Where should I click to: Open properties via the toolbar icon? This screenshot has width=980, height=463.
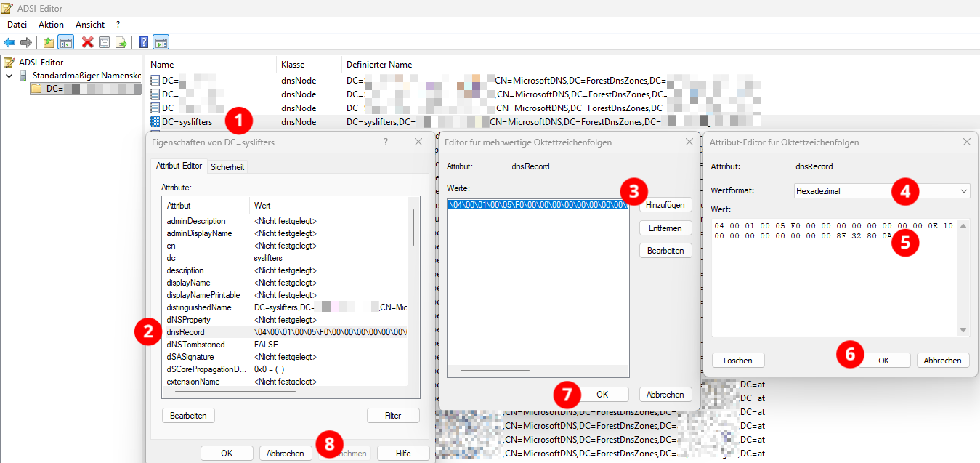105,42
